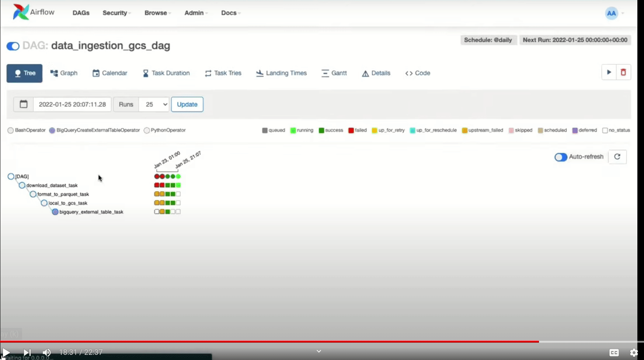
Task: Select the green success bigquery_external_table_task square
Action: click(x=168, y=212)
